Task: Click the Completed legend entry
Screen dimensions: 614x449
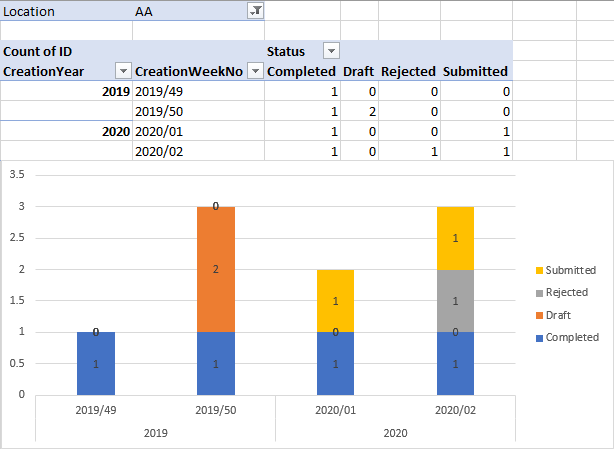Action: [567, 337]
